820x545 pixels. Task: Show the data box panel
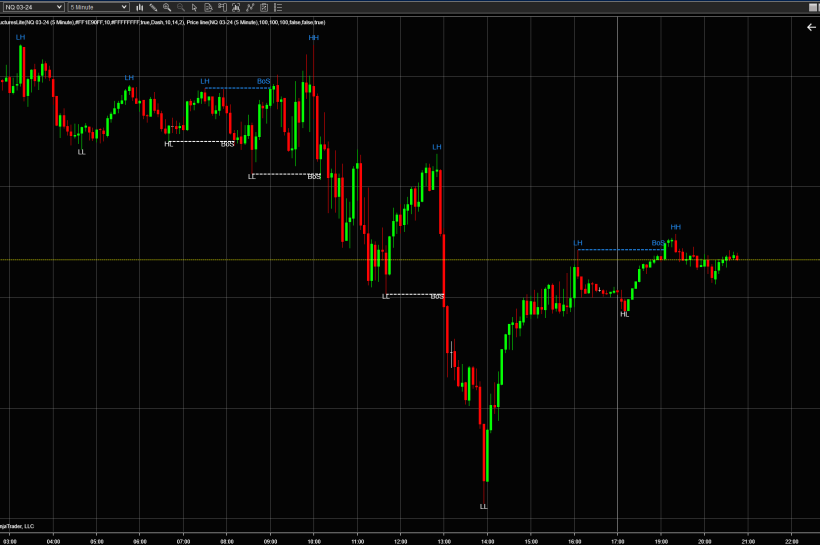[x=209, y=7]
